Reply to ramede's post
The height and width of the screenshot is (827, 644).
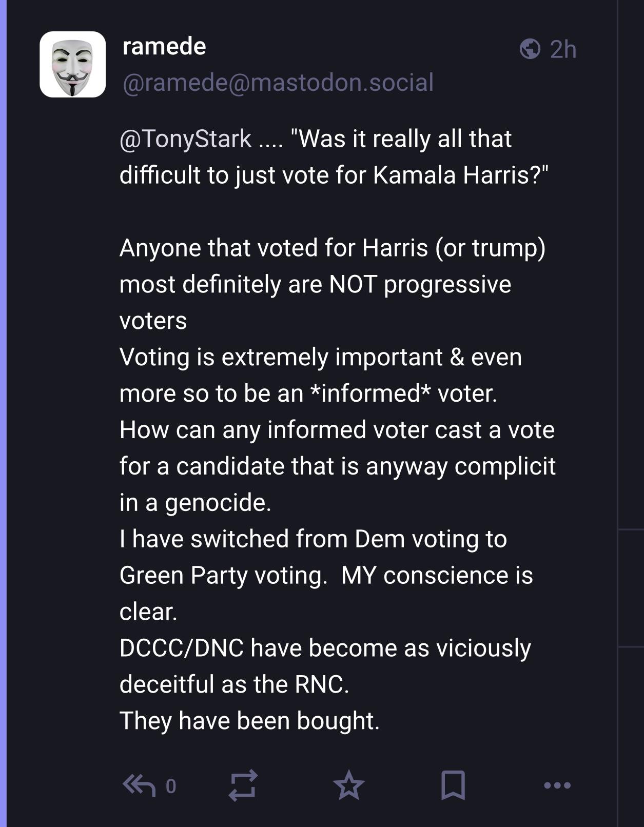pyautogui.click(x=139, y=785)
